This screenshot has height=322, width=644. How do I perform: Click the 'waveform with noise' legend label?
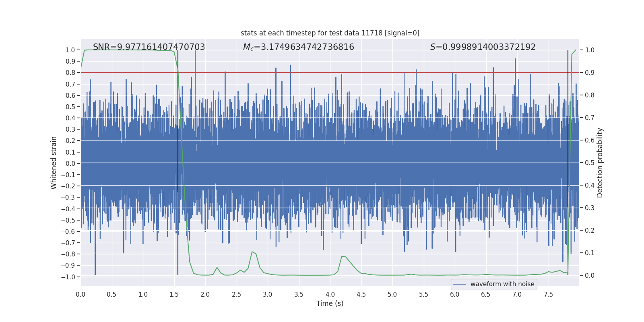tap(502, 284)
